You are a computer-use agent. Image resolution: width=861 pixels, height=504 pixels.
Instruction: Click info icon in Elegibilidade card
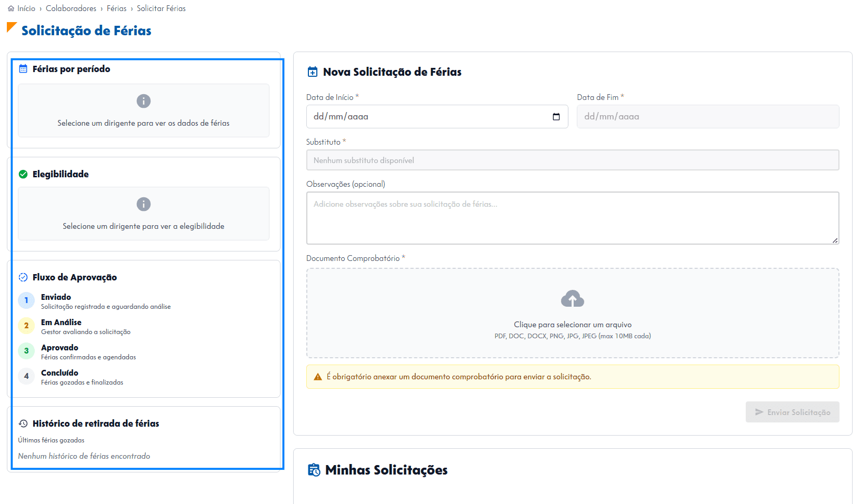tap(144, 204)
